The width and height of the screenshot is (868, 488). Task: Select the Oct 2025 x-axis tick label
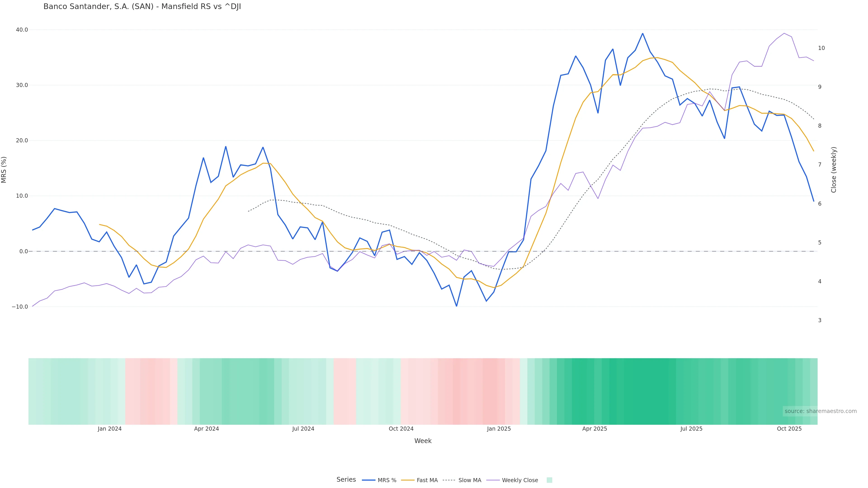click(789, 429)
